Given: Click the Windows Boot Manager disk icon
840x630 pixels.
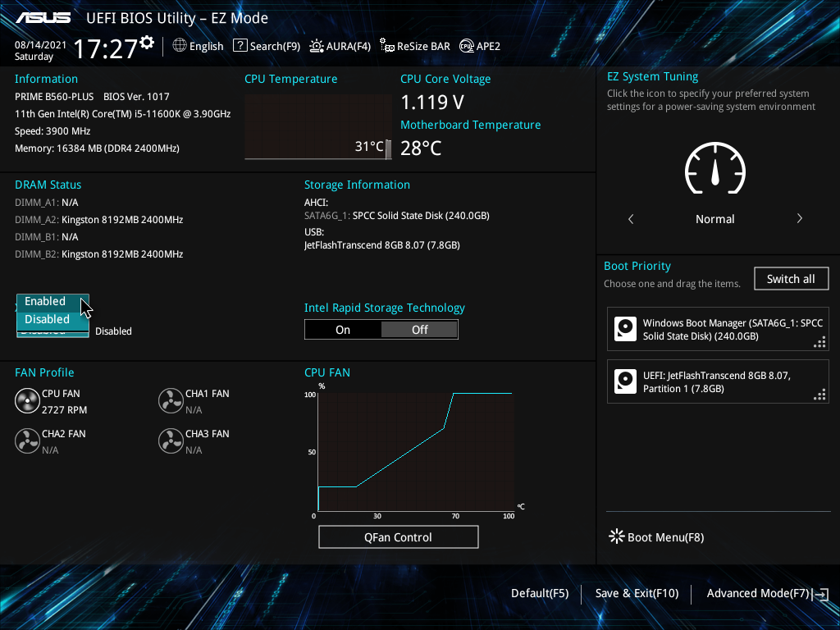Looking at the screenshot, I should pos(625,329).
